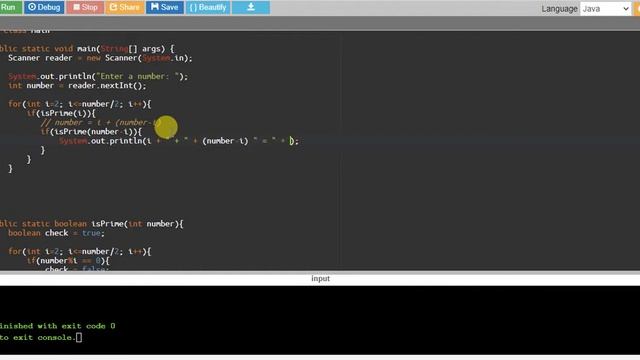Start the Debug session
The width and height of the screenshot is (640, 360).
click(44, 7)
